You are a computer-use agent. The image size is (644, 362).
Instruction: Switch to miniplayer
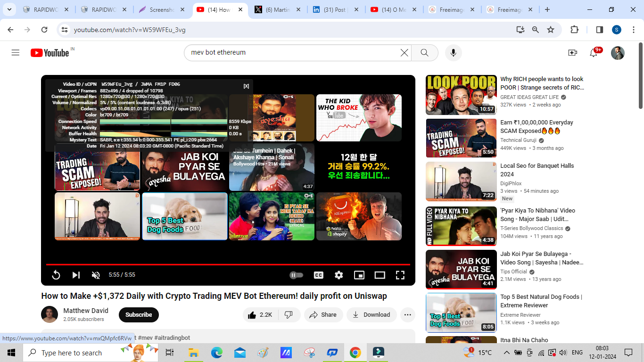point(359,275)
